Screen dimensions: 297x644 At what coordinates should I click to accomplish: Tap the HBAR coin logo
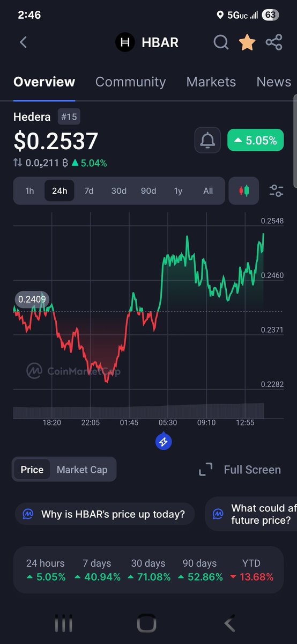coord(125,42)
